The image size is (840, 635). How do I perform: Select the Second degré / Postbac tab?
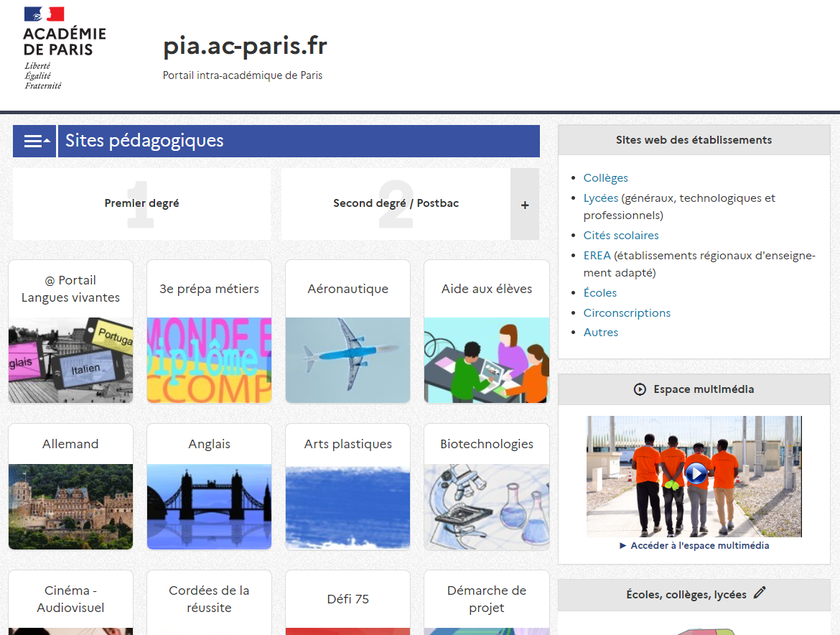tap(396, 203)
